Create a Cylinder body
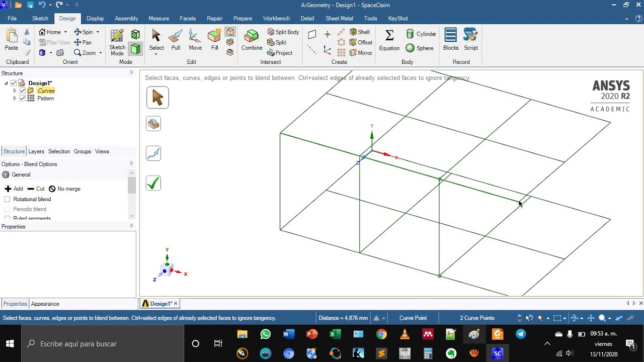 [x=421, y=34]
